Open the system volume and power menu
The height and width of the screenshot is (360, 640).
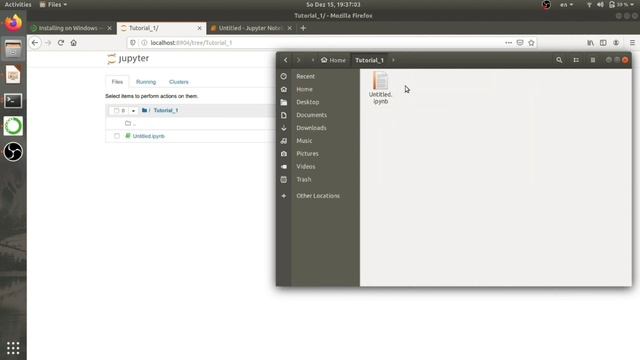pyautogui.click(x=611, y=4)
